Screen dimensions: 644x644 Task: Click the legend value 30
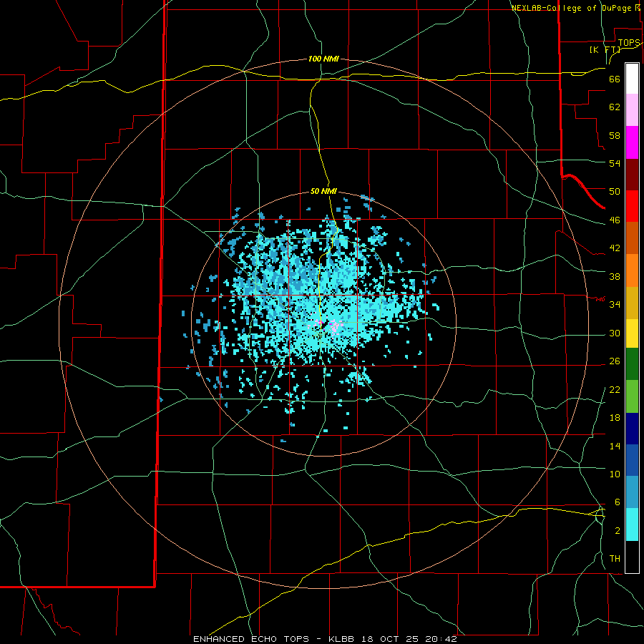click(x=615, y=333)
